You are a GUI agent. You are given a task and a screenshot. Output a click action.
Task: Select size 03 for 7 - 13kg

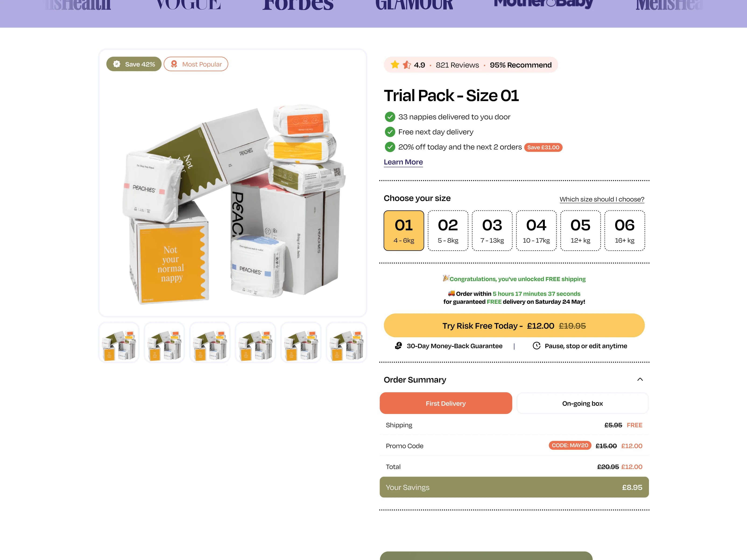pos(492,231)
